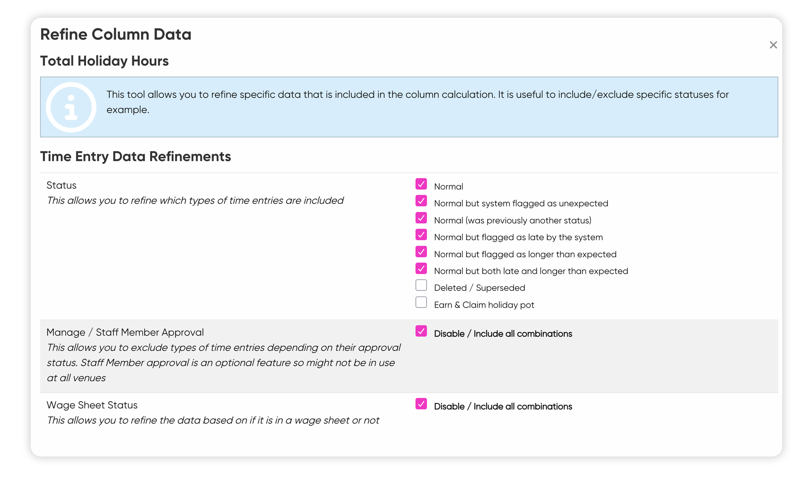Toggle Normal but flagged as late by system
The width and height of the screenshot is (812, 504).
click(x=421, y=235)
